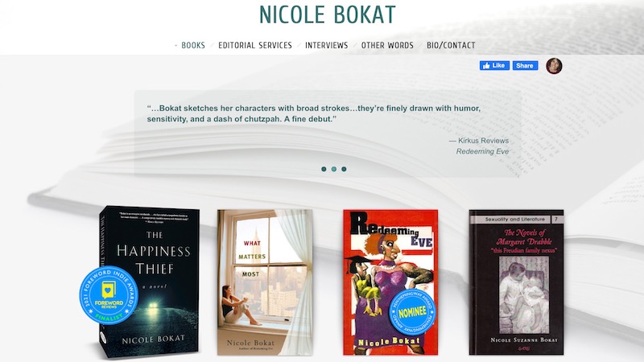Select the middle quote carousel dot
This screenshot has height=362, width=644.
click(x=334, y=169)
